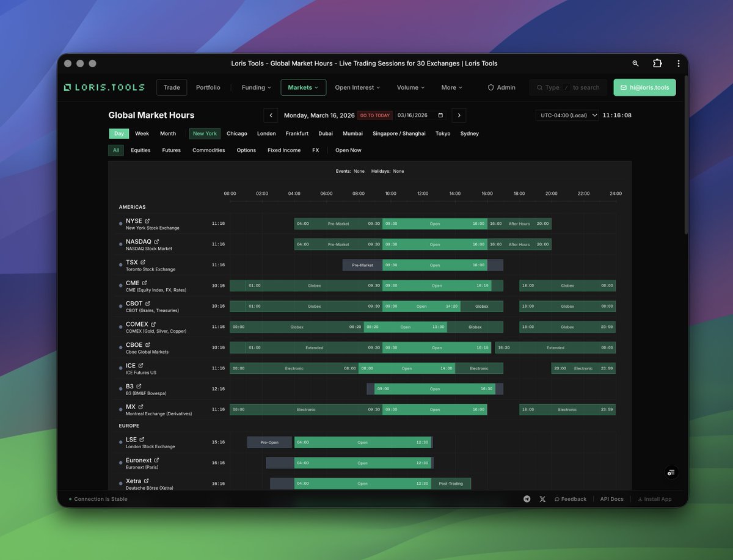Open the browser extensions puzzle icon
The width and height of the screenshot is (733, 560).
click(657, 64)
